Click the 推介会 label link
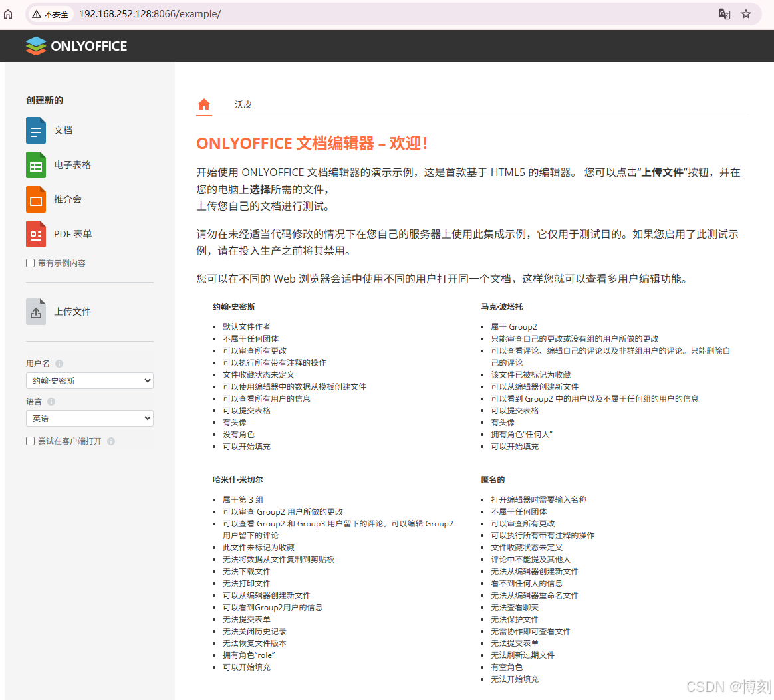Screen dimensions: 774x700 click(68, 199)
